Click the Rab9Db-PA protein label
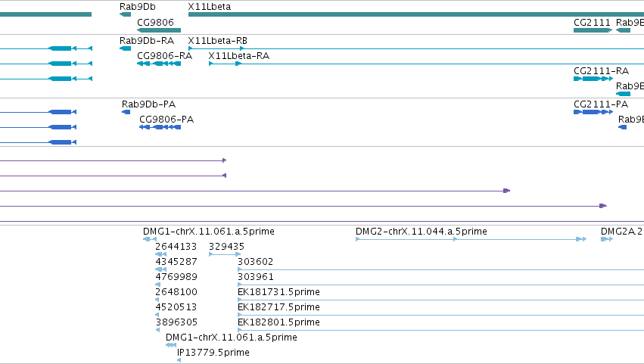The image size is (644, 364). [148, 104]
